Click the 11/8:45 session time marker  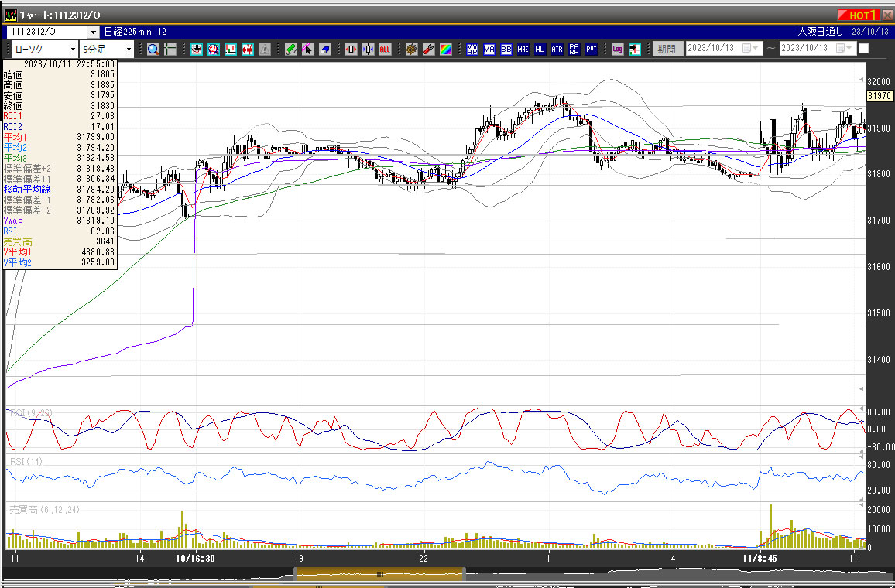pyautogui.click(x=761, y=558)
